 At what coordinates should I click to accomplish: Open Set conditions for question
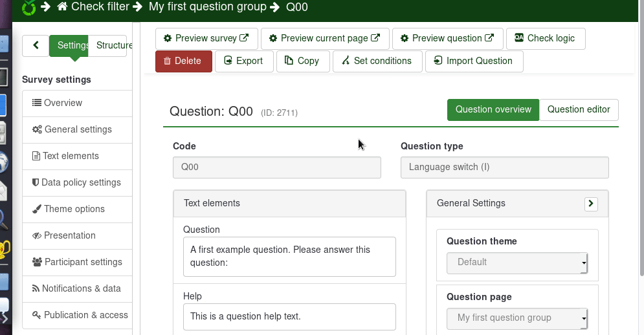point(377,61)
